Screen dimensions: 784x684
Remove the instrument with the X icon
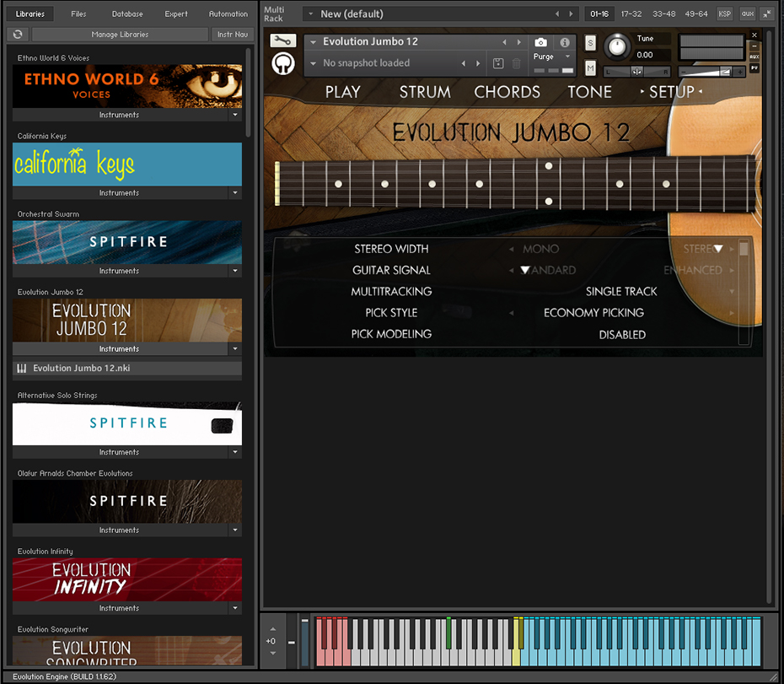(754, 35)
